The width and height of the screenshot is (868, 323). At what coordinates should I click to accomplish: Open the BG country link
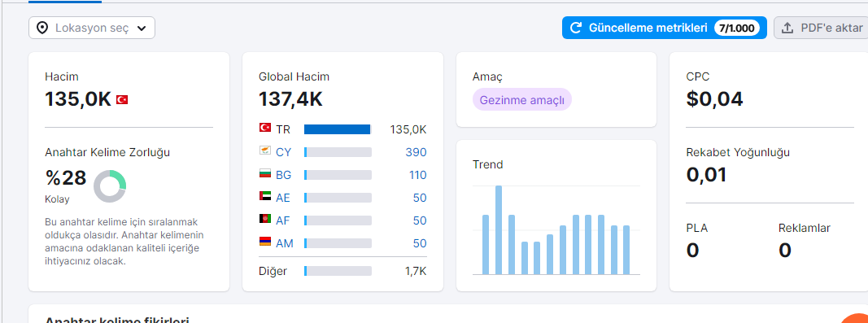coord(283,175)
